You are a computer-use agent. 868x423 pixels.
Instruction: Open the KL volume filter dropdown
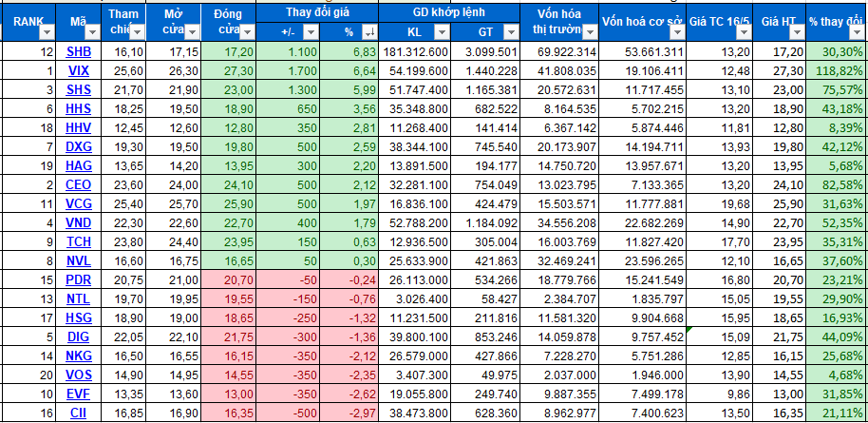click(x=442, y=33)
